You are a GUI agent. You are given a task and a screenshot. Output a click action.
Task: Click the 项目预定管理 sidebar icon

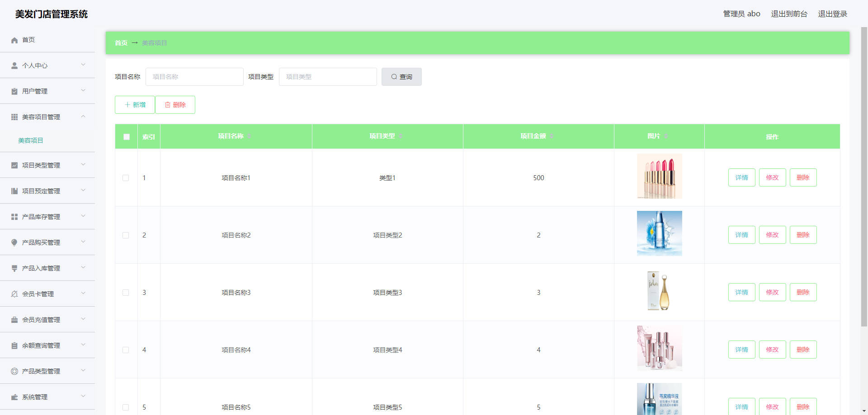(14, 191)
